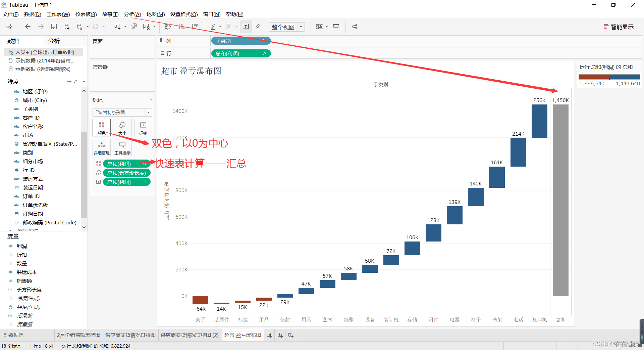Click the Tableau start page logo icon
The height and width of the screenshot is (350, 644).
[9, 27]
